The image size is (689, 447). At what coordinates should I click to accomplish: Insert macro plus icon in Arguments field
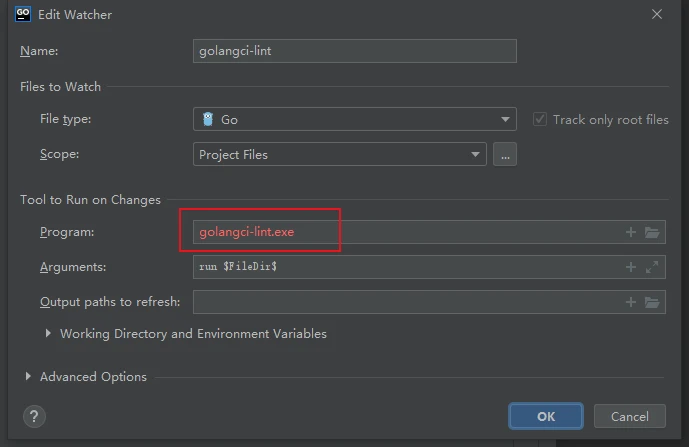point(631,267)
